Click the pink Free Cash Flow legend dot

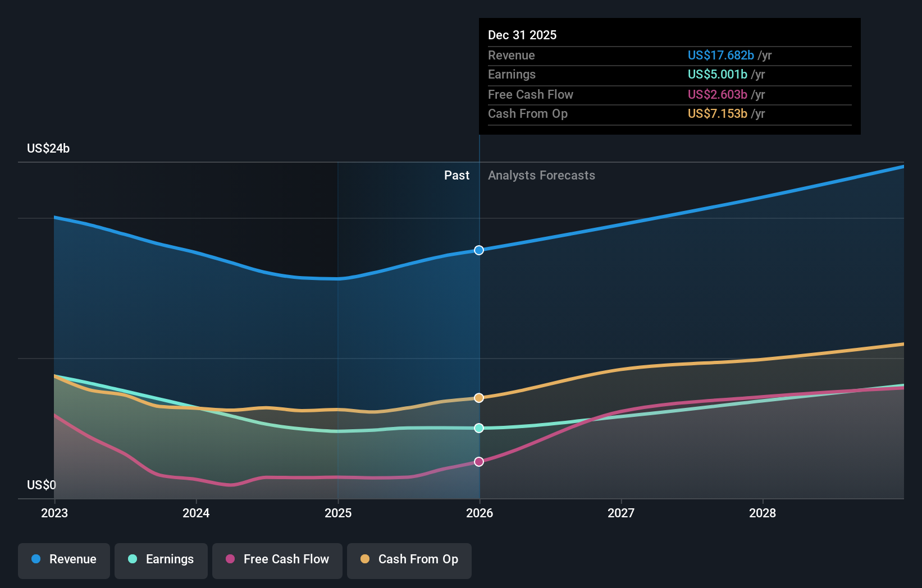[x=231, y=559]
